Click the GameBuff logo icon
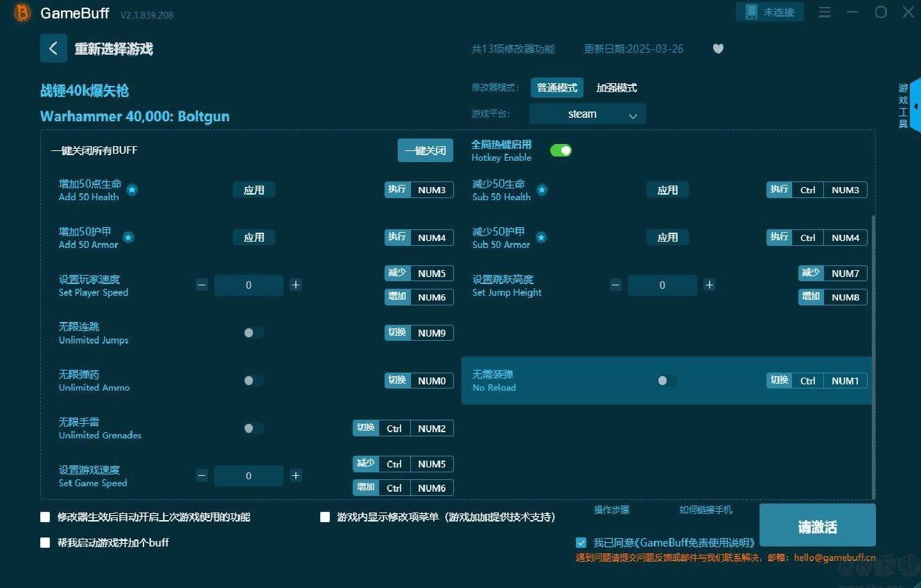This screenshot has height=588, width=921. click(x=23, y=12)
